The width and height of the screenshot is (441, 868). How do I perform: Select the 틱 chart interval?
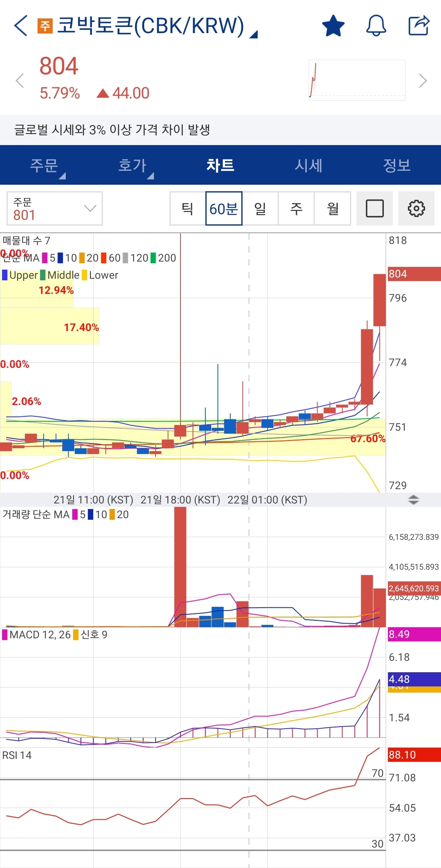coord(187,208)
